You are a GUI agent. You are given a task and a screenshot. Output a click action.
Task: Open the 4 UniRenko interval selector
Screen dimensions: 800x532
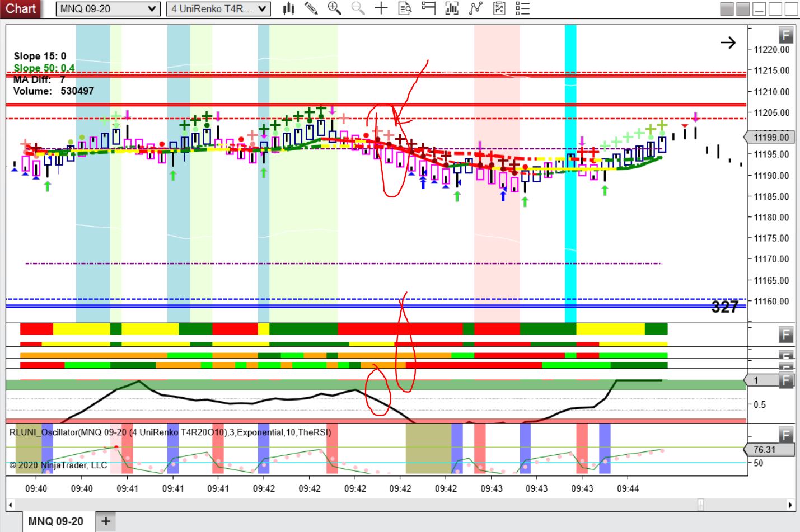[219, 9]
